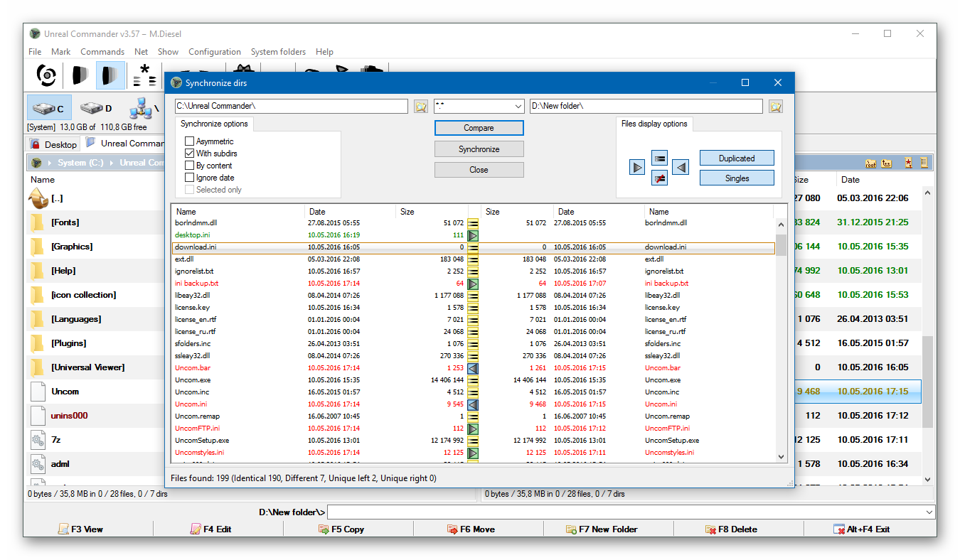Click the 7z file gear icon
The image size is (960, 560).
(x=38, y=440)
